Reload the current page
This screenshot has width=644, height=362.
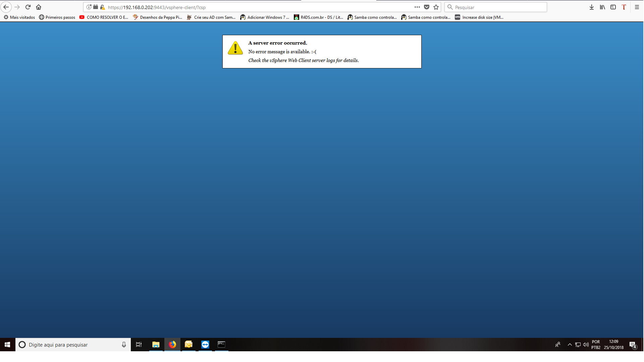point(28,7)
